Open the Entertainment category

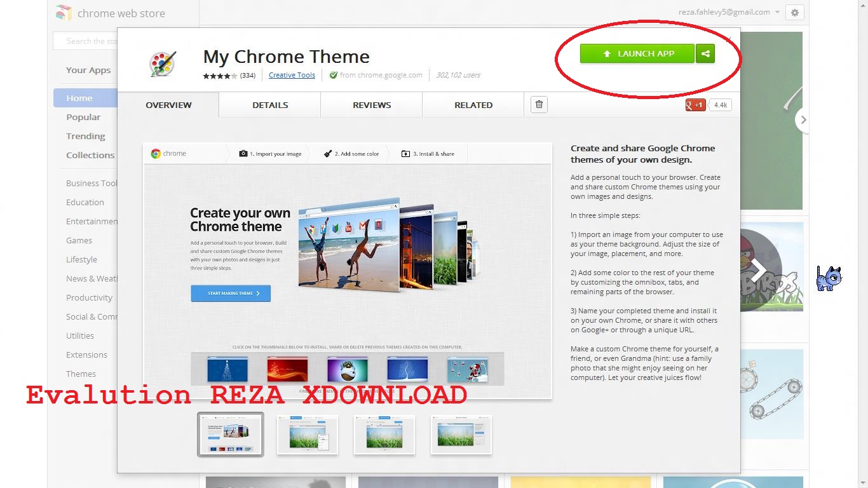(92, 221)
